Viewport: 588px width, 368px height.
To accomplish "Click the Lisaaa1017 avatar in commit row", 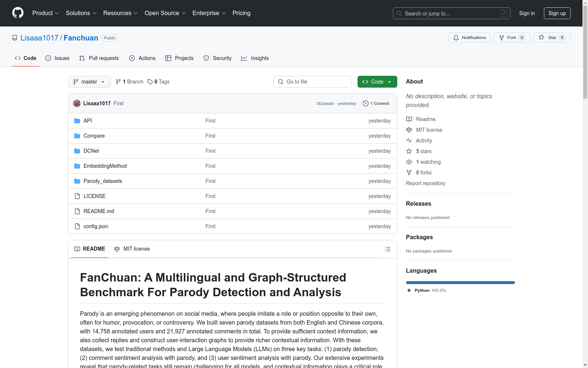I will 77,103.
